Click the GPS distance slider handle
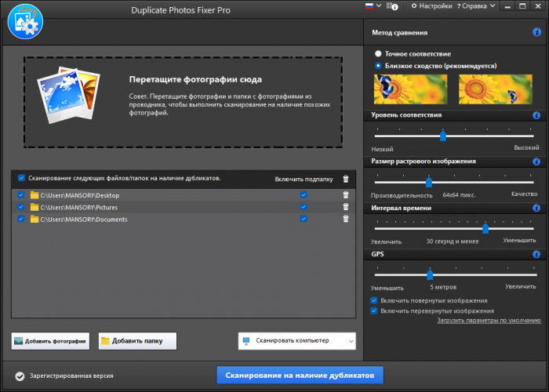The width and height of the screenshot is (549, 392). pos(430,274)
